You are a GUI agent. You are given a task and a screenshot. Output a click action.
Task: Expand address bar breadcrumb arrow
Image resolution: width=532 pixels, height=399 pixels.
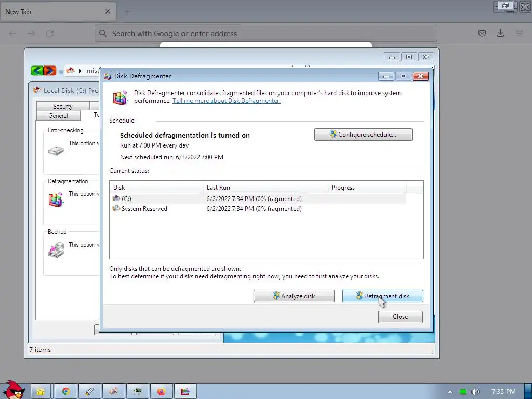[81, 71]
